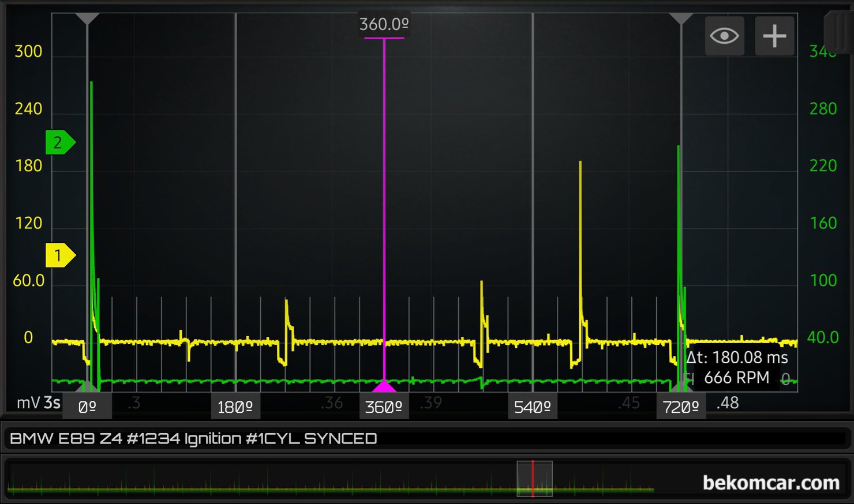Select the 0º phase label
Viewport: 854px width, 504px height.
click(87, 407)
